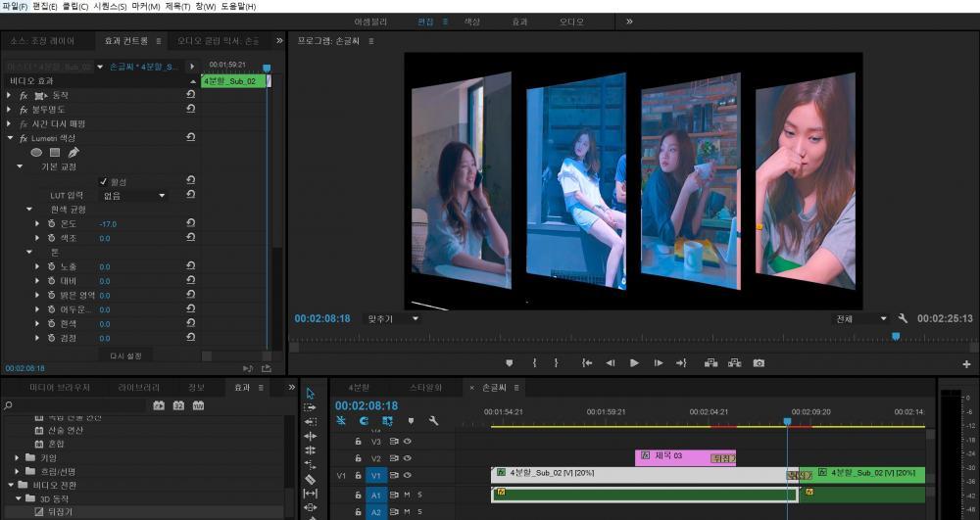Mute the A1 audio track
The width and height of the screenshot is (980, 520).
tap(407, 495)
